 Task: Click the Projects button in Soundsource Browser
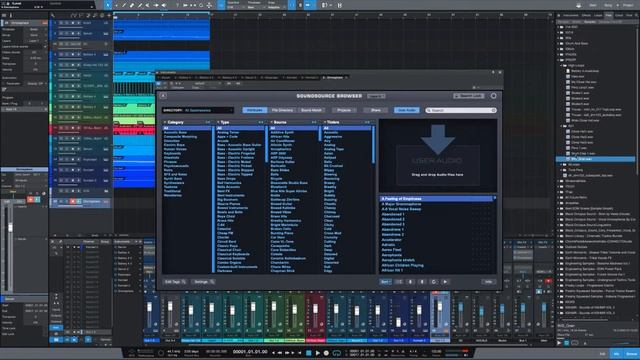[344, 110]
